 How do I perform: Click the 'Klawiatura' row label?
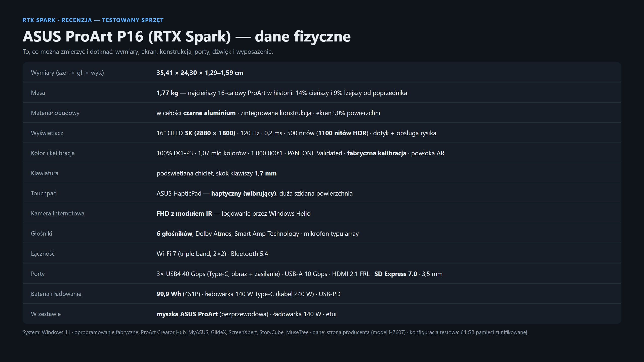pos(45,173)
